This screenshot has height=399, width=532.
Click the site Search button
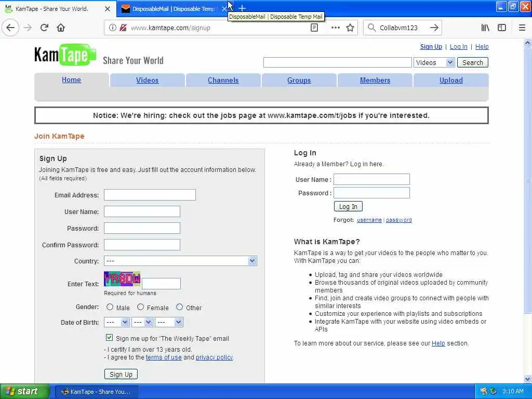pos(473,62)
